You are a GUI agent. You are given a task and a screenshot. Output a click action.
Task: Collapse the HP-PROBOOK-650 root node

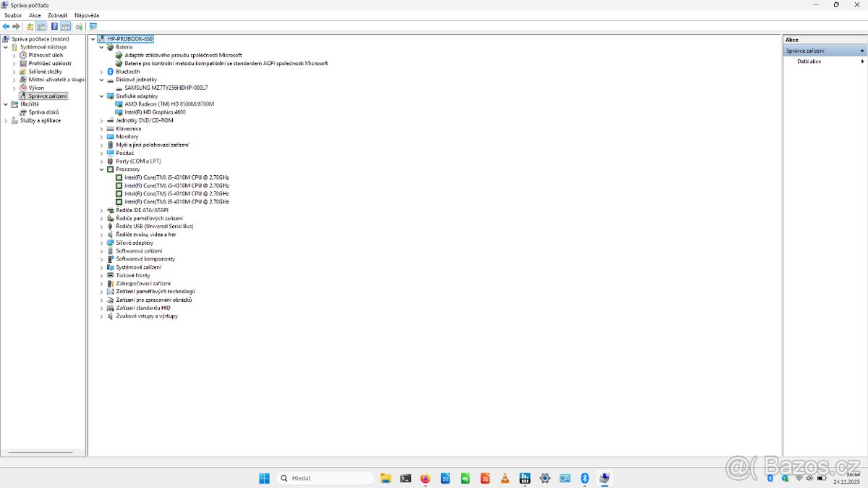93,39
